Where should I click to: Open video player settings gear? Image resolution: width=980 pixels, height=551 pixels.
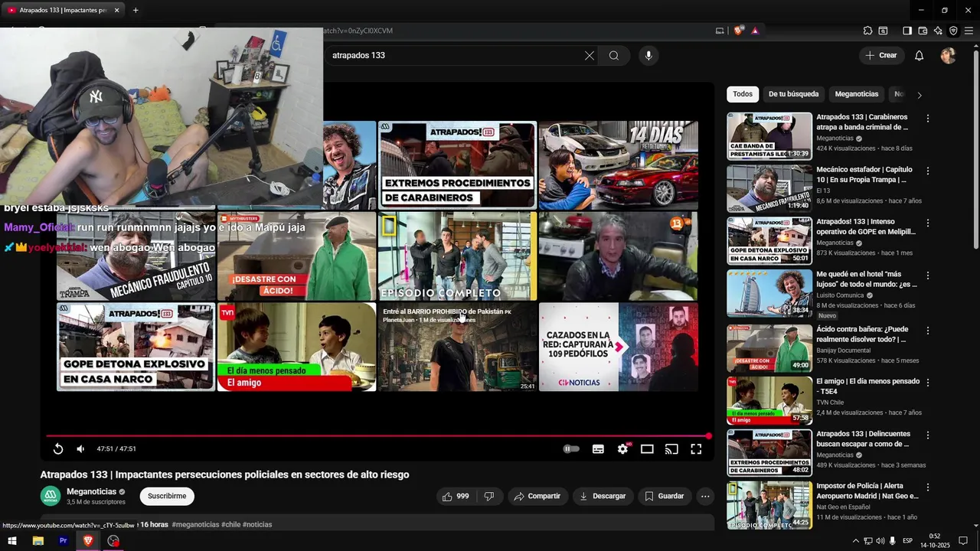(622, 449)
